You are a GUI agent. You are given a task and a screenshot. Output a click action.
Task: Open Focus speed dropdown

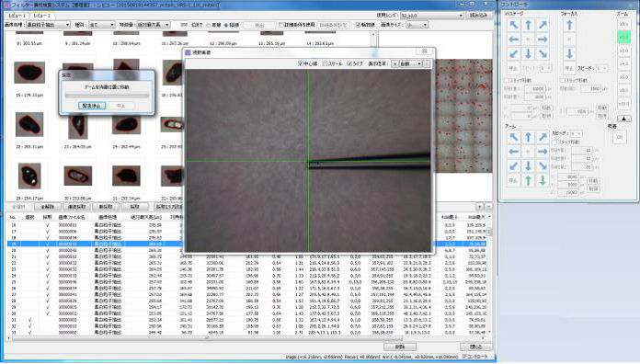pos(601,68)
